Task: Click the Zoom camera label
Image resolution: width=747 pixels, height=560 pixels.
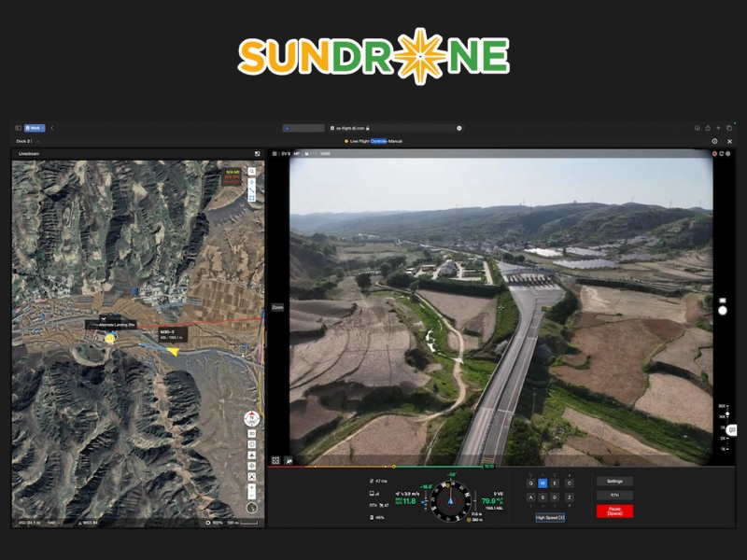Action: [277, 308]
